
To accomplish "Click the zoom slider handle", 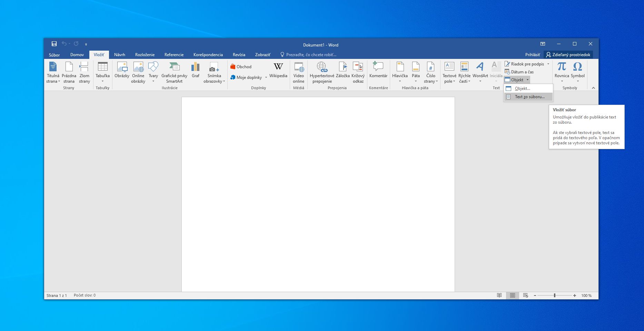I will click(x=555, y=296).
